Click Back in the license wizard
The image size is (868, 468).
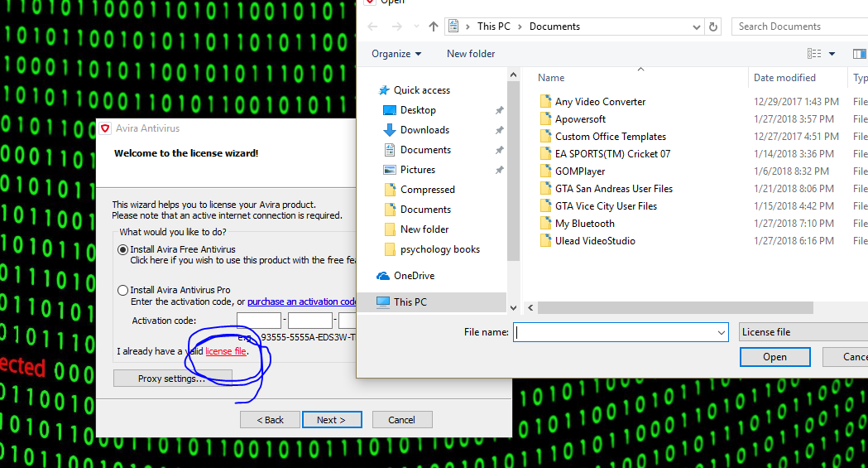270,420
